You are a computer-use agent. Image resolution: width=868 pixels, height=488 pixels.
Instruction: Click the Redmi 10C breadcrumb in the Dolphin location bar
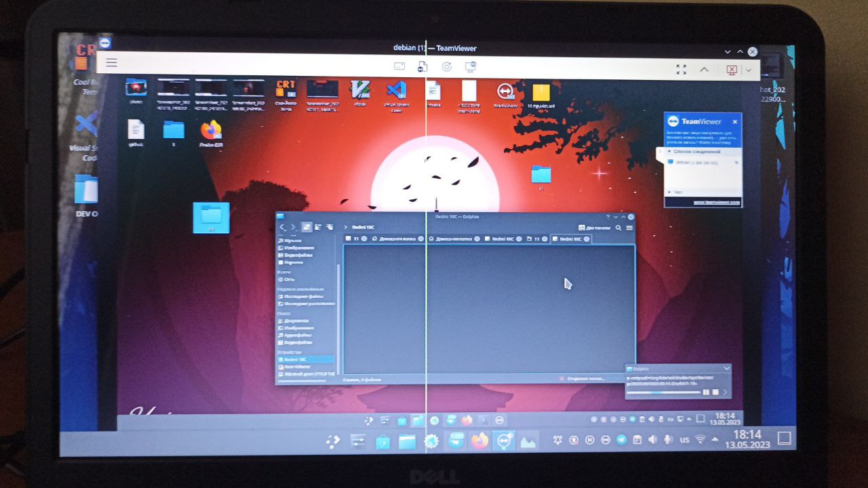pos(363,227)
